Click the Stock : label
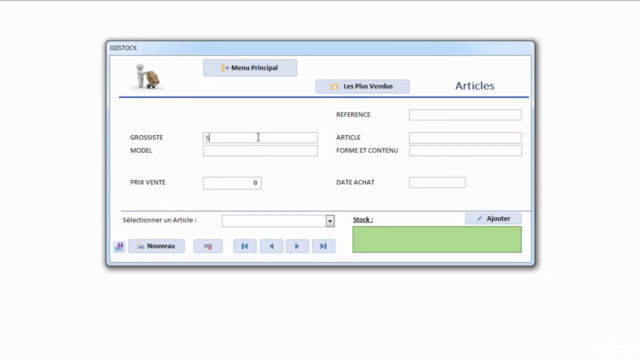The image size is (640, 360). pyautogui.click(x=363, y=220)
